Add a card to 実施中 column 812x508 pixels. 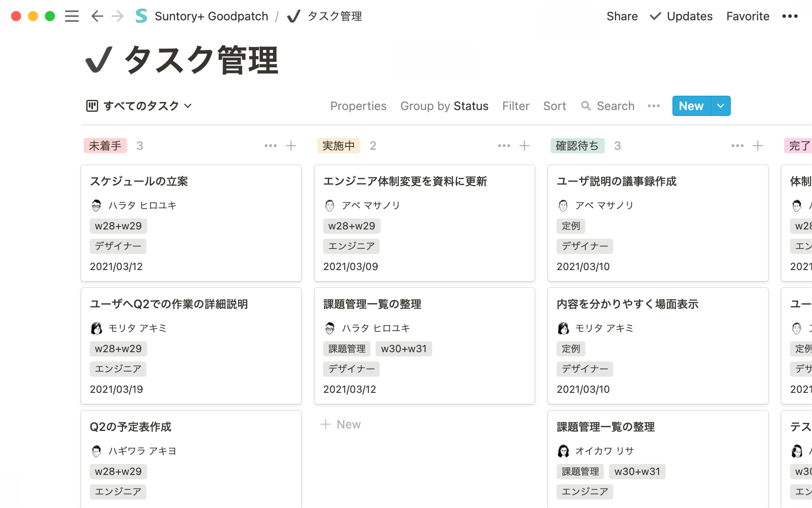(x=524, y=146)
